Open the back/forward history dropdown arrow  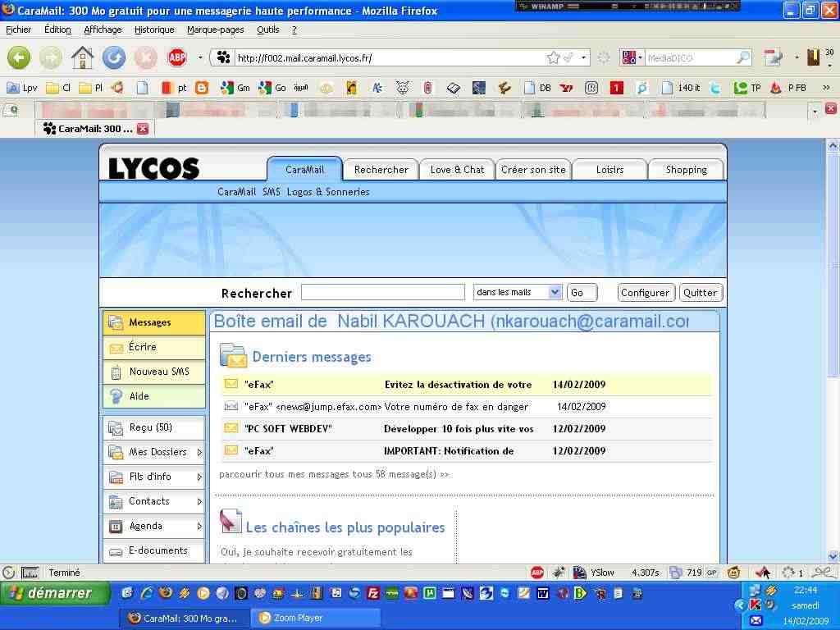pos(200,57)
